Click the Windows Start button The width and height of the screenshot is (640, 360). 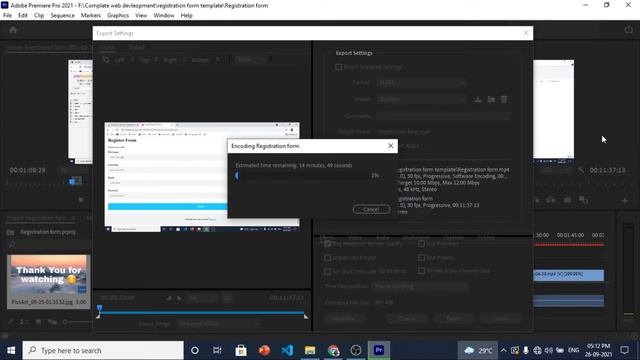pyautogui.click(x=11, y=350)
